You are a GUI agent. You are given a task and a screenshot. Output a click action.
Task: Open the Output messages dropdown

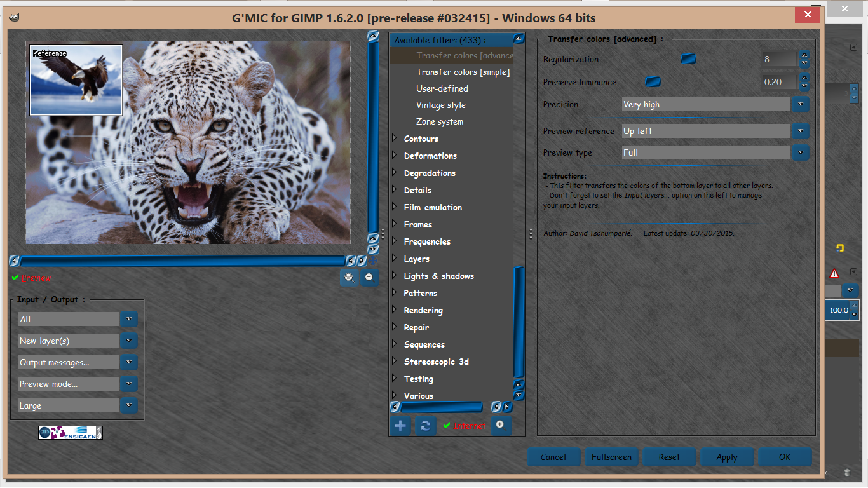pos(129,363)
